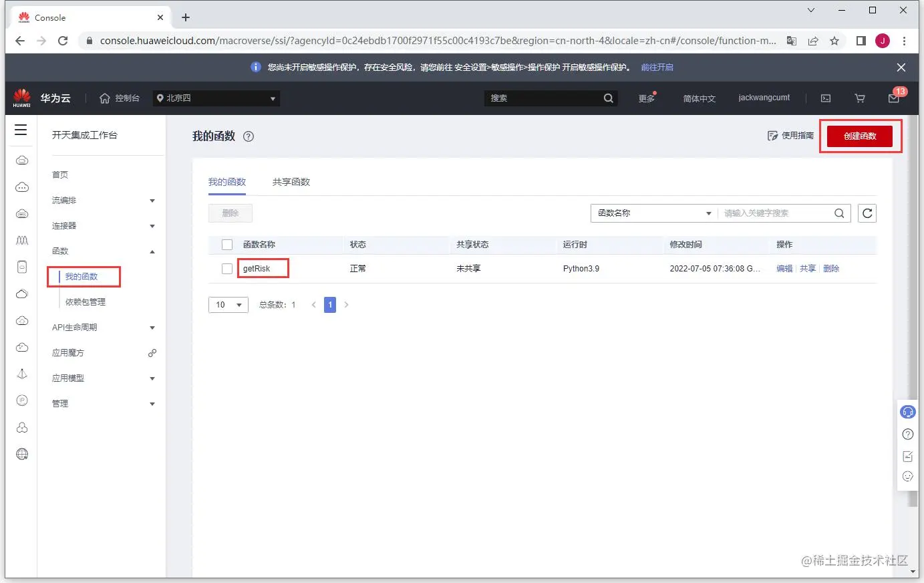The height and width of the screenshot is (583, 924).
Task: Click the 创建函数 button
Action: (860, 136)
